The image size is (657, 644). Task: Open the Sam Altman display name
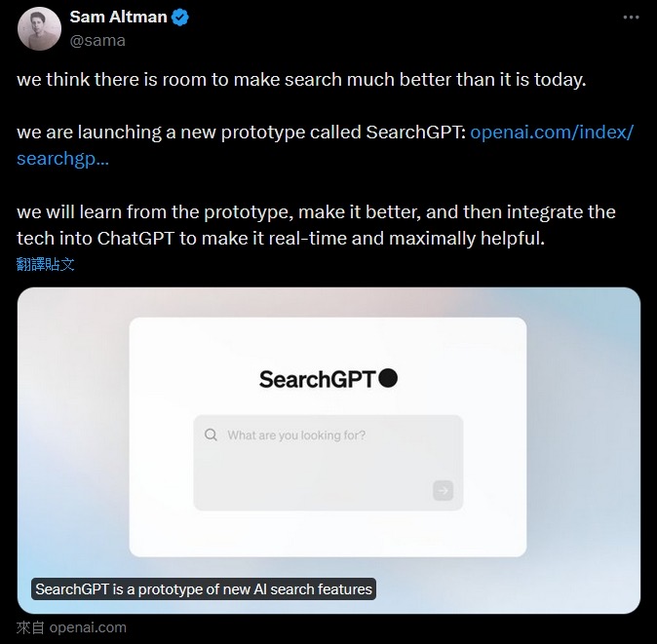coord(118,18)
